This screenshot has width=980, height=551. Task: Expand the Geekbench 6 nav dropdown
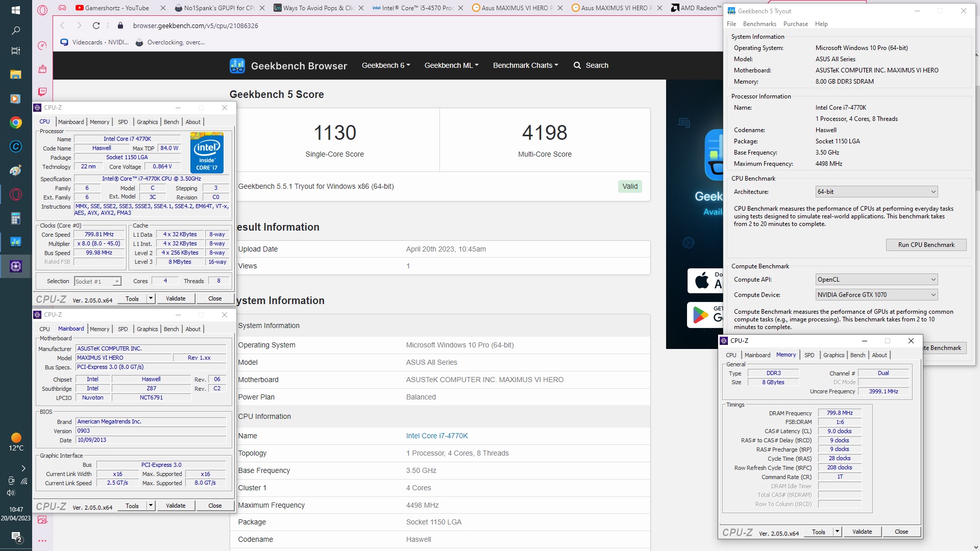click(x=386, y=65)
